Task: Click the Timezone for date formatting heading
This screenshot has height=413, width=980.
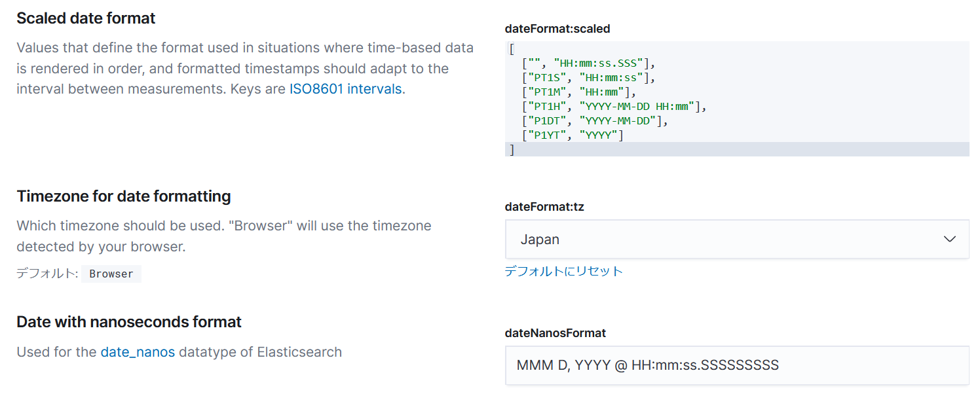Action: [124, 196]
